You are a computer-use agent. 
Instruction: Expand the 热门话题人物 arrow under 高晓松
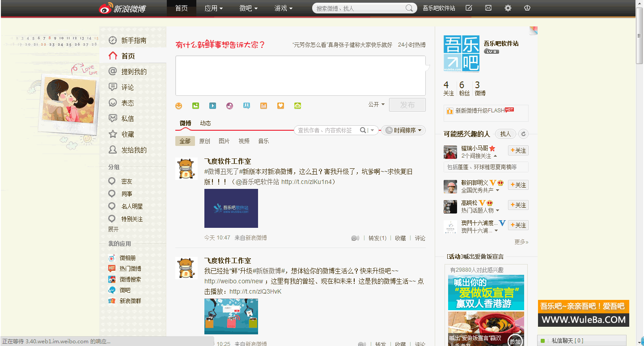(x=497, y=210)
